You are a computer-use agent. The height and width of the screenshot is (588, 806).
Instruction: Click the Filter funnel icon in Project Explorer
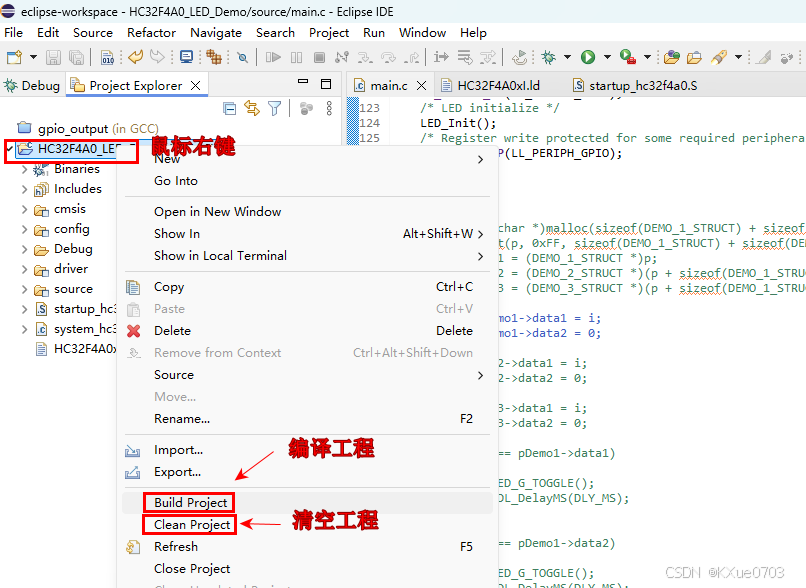point(274,108)
